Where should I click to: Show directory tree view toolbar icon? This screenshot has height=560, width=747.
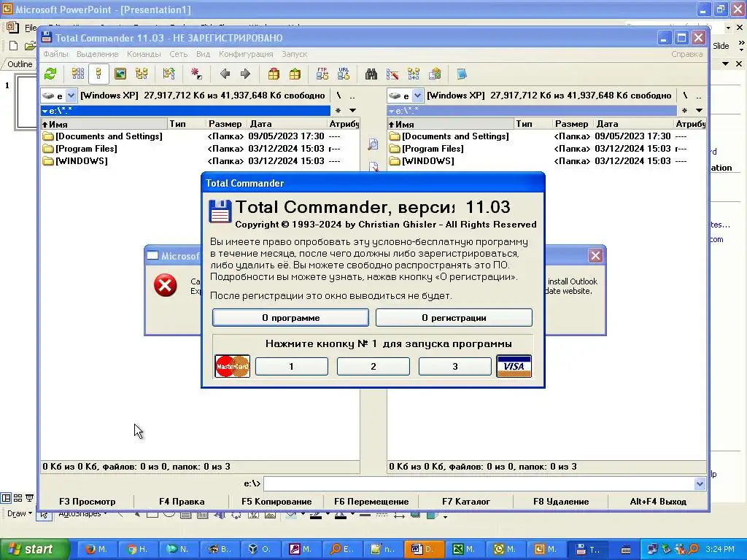pos(142,74)
